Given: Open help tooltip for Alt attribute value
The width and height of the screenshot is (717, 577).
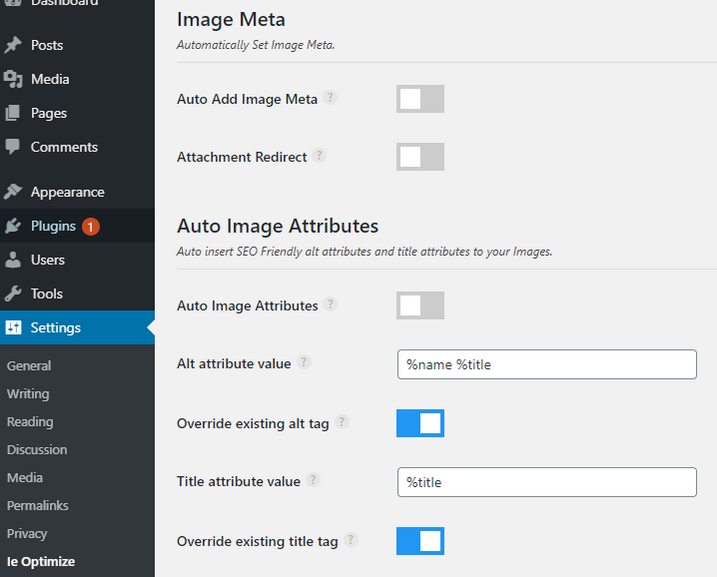Looking at the screenshot, I should tap(304, 362).
